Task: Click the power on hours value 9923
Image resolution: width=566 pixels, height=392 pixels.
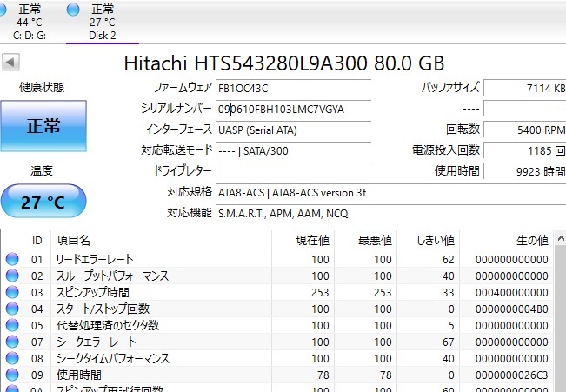Action: pyautogui.click(x=525, y=171)
